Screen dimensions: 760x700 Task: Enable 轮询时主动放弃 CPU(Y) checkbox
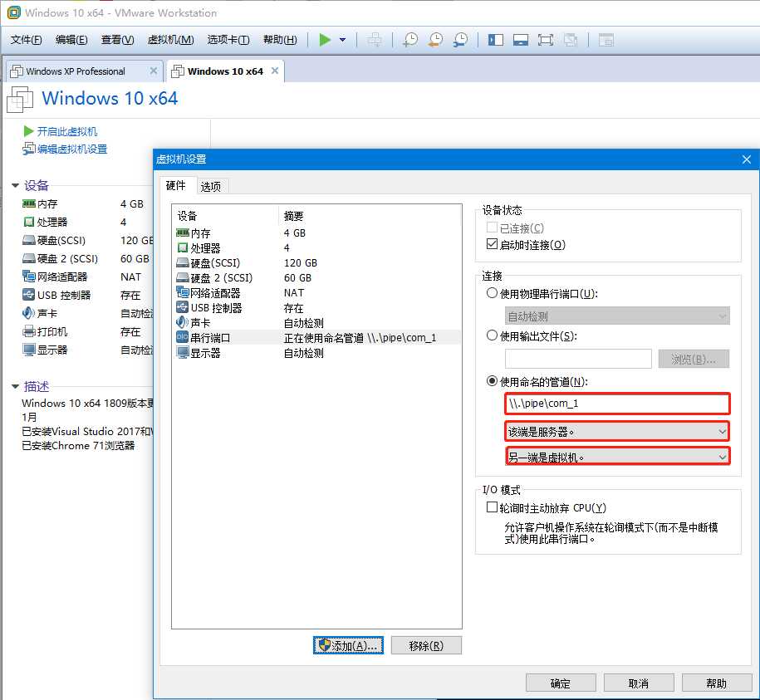492,507
